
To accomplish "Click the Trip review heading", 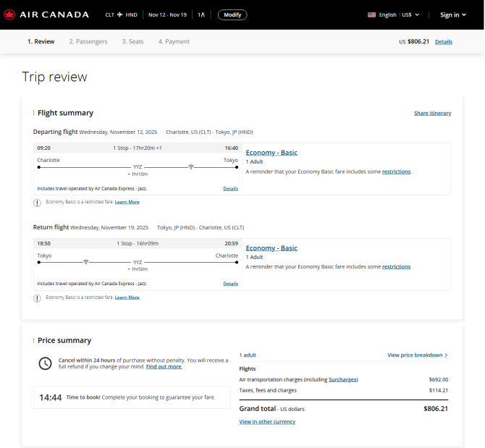I will tap(54, 77).
